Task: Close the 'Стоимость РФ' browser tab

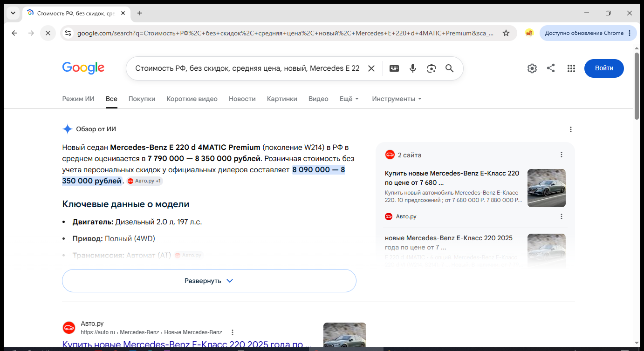Action: pyautogui.click(x=123, y=13)
